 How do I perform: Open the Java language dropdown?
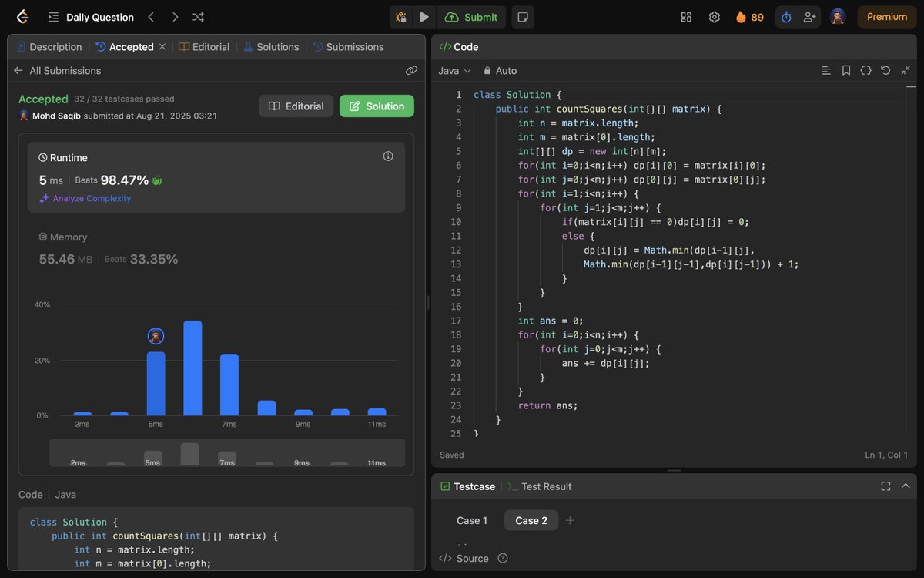454,70
